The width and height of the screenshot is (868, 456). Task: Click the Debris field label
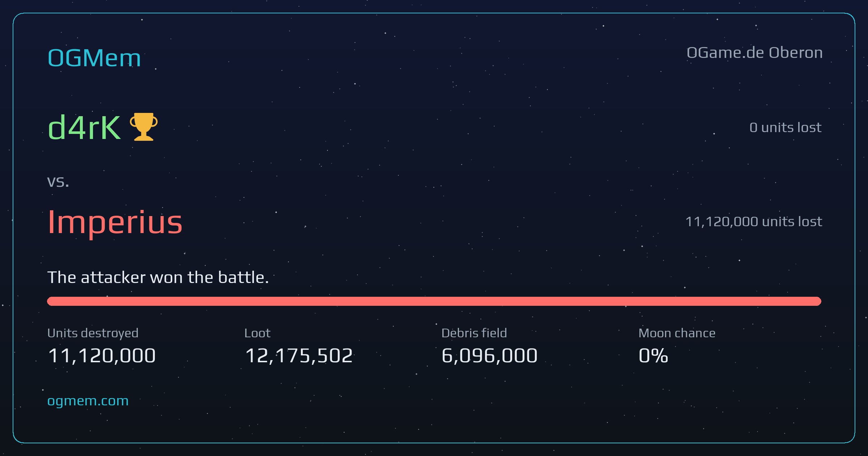click(x=474, y=333)
